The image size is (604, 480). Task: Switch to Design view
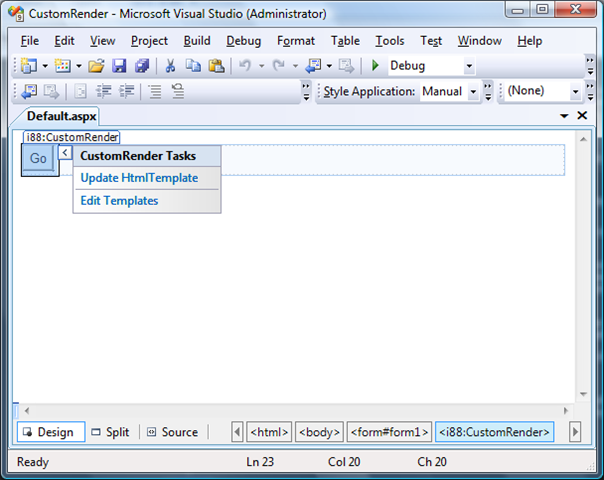coord(51,432)
